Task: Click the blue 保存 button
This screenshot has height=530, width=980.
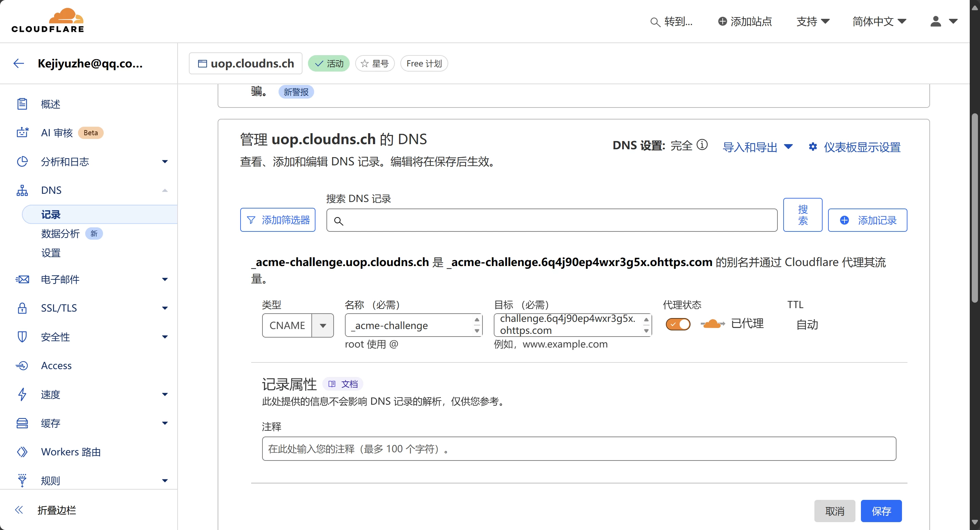Action: pos(881,511)
